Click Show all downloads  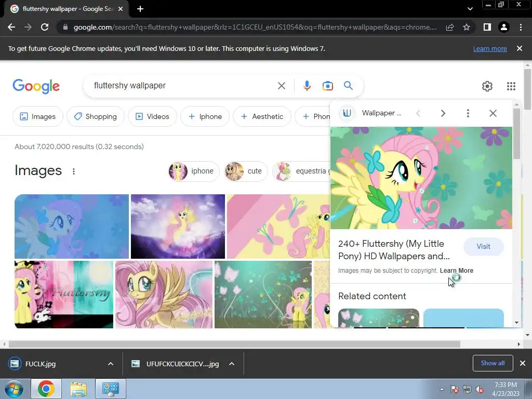pos(493,363)
